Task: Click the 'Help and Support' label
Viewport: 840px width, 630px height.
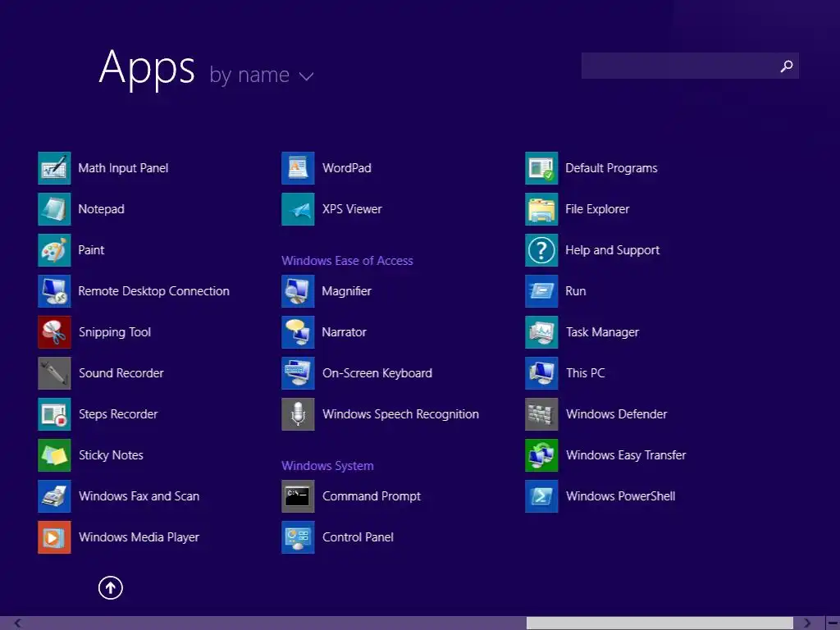Action: point(612,251)
